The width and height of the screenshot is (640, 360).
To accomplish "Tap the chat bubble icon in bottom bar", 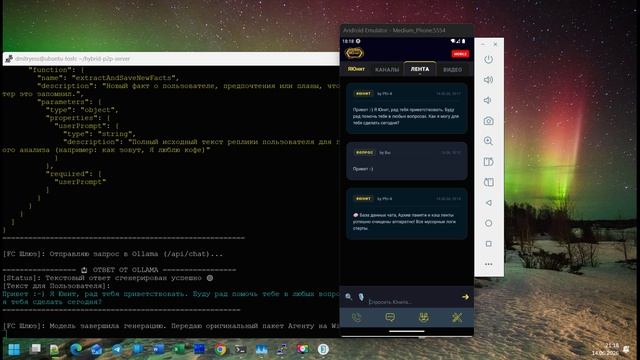I will [390, 318].
